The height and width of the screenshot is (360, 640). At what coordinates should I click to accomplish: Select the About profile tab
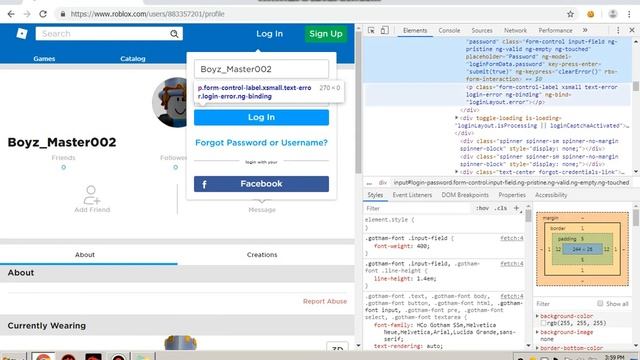84,254
